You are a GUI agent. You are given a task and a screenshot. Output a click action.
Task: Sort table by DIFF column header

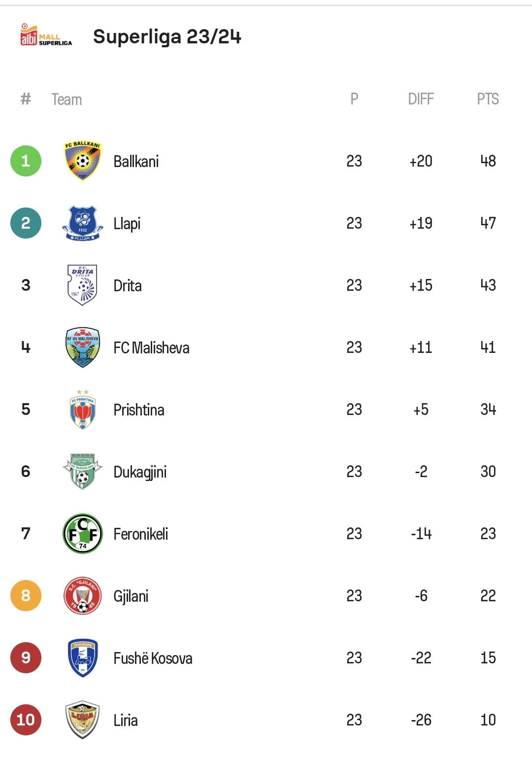tap(421, 99)
